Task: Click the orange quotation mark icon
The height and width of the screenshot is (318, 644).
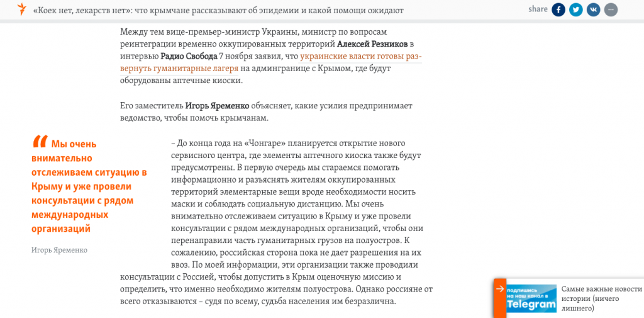Action: tap(40, 142)
